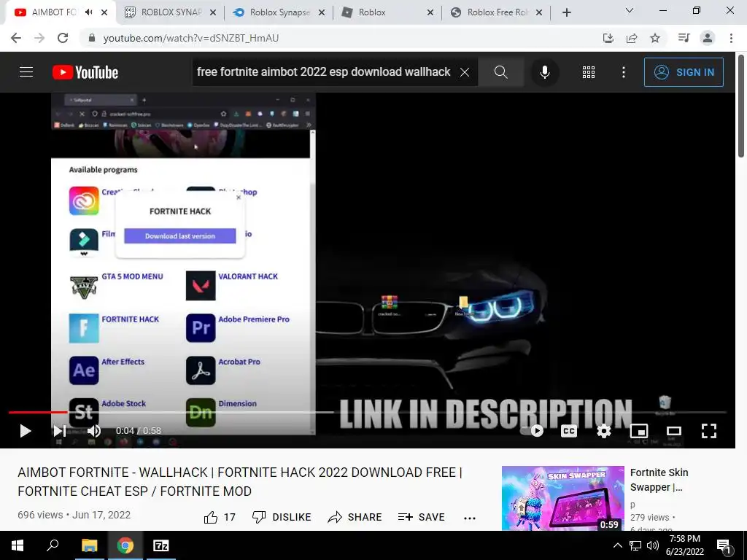Click the SIGN IN button
Viewport: 747px width, 560px height.
click(x=684, y=72)
